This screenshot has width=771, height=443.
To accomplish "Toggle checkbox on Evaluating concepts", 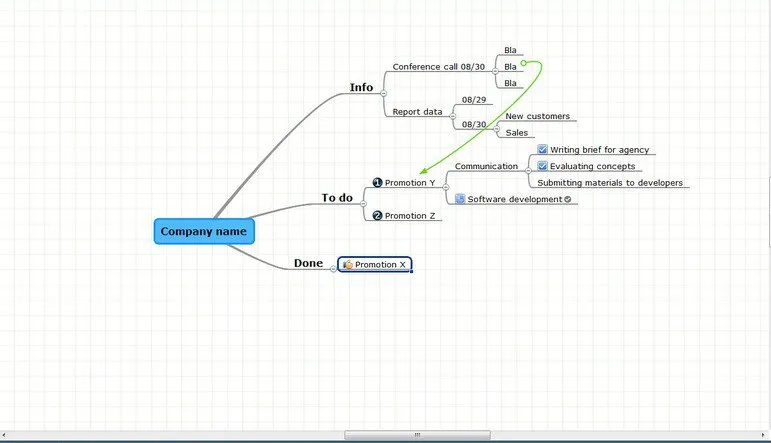I will pos(542,166).
